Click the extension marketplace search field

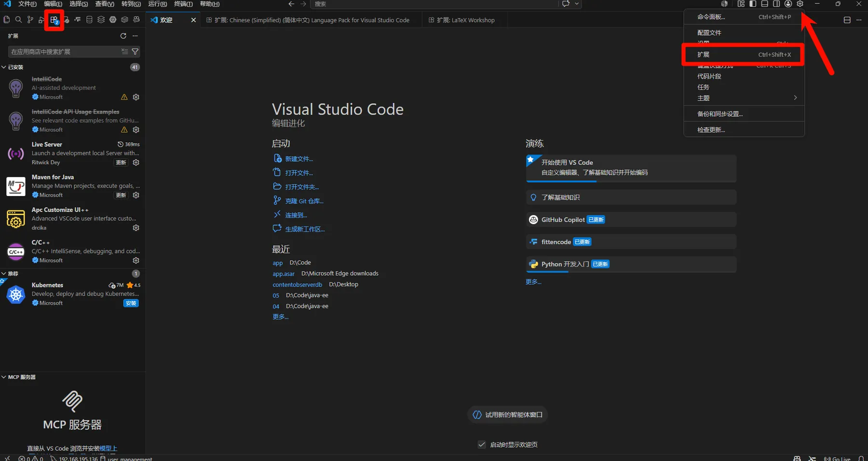coord(64,52)
